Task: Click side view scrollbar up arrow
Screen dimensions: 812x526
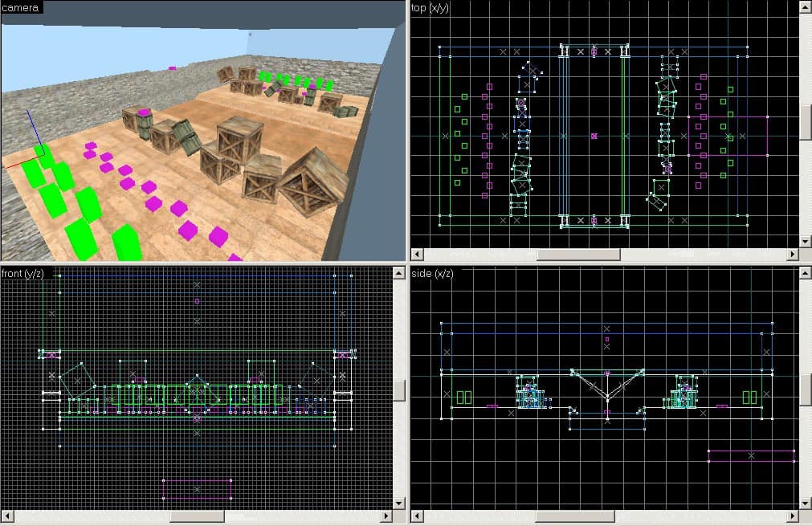Action: click(806, 273)
